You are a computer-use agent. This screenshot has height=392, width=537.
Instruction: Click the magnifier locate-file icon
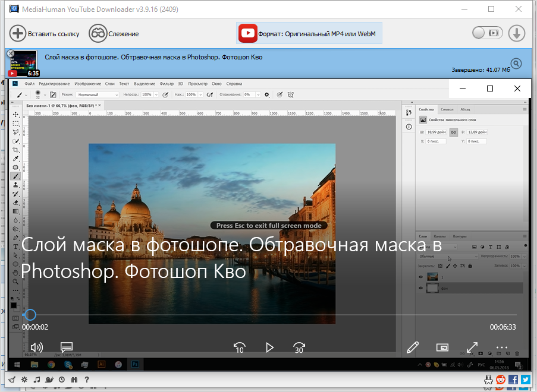pos(516,64)
